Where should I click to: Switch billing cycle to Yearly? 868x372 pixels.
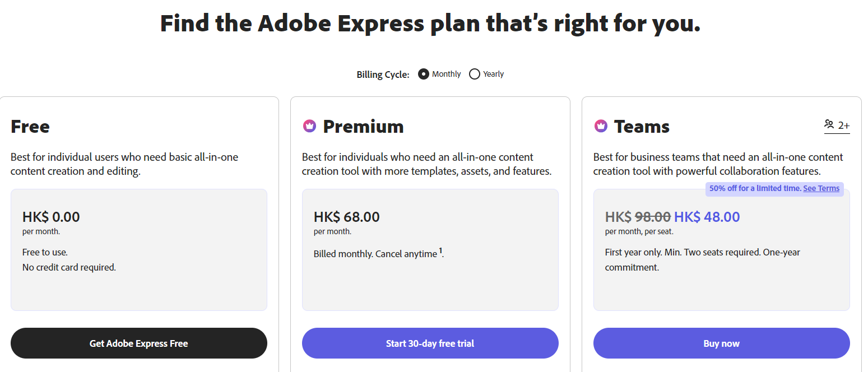[475, 74]
